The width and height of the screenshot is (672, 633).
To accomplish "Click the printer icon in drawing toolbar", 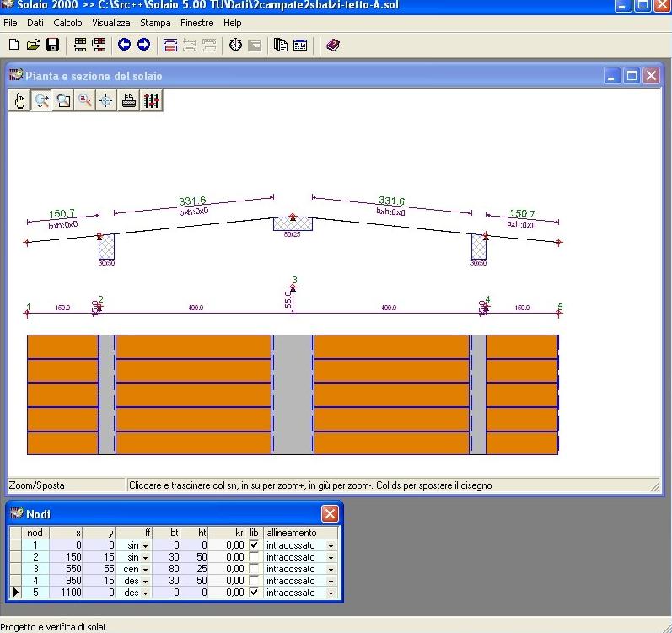I will [x=129, y=101].
